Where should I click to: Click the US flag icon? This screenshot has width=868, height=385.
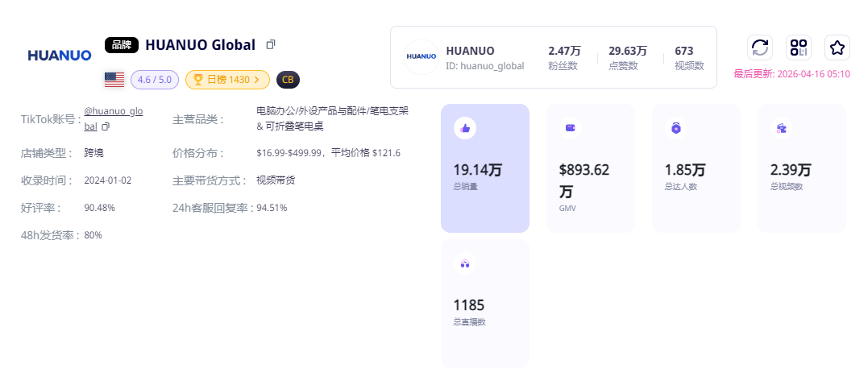coord(114,80)
